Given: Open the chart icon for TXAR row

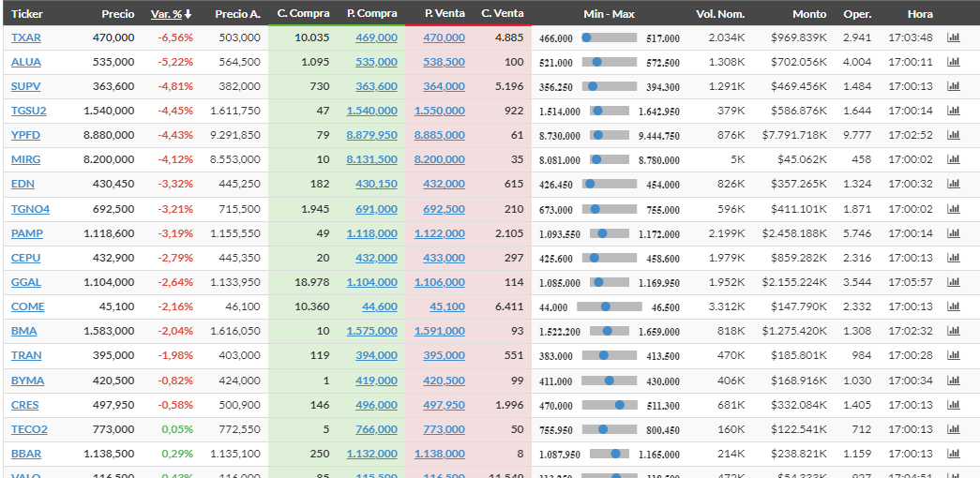Looking at the screenshot, I should point(953,37).
